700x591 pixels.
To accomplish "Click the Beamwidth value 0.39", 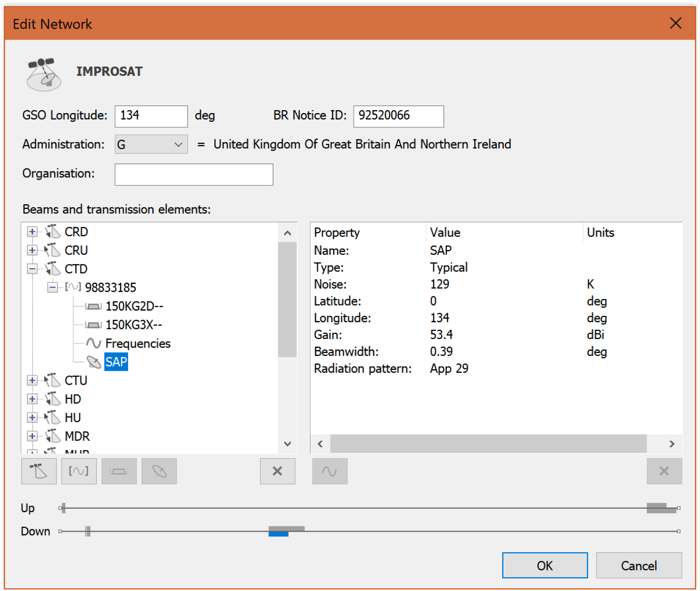I will [x=441, y=351].
